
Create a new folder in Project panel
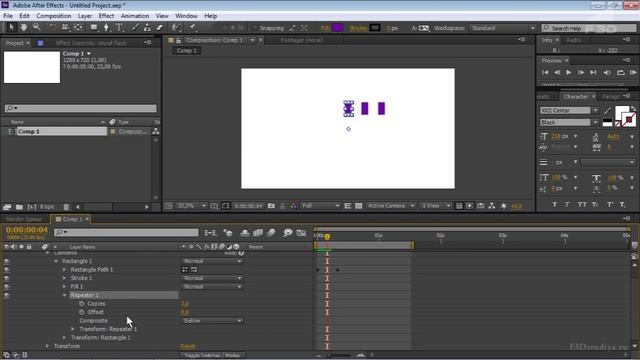[x=19, y=207]
